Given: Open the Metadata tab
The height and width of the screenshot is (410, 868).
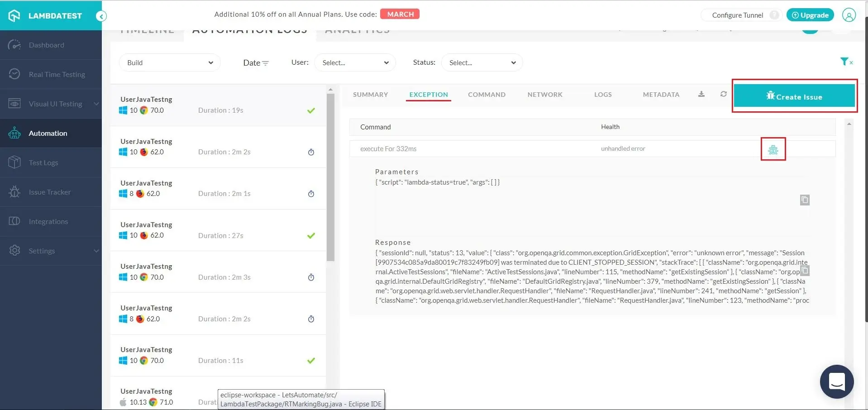Looking at the screenshot, I should click(x=661, y=95).
